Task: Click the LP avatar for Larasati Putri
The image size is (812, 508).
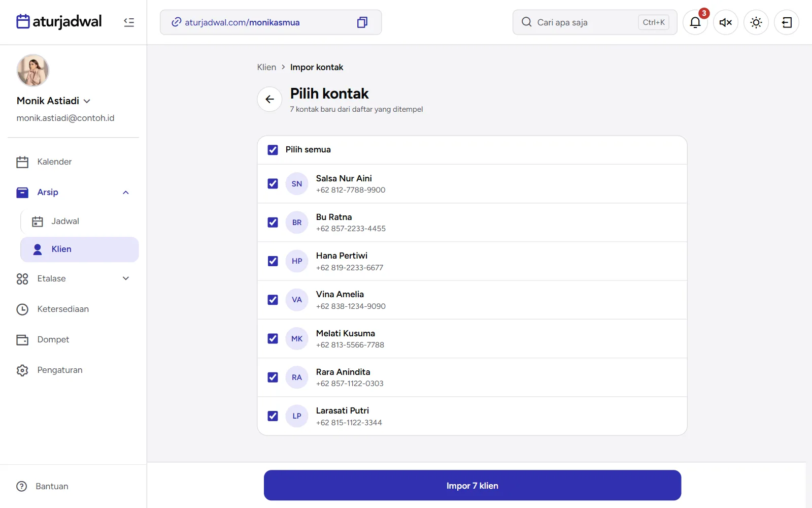Action: pyautogui.click(x=297, y=416)
